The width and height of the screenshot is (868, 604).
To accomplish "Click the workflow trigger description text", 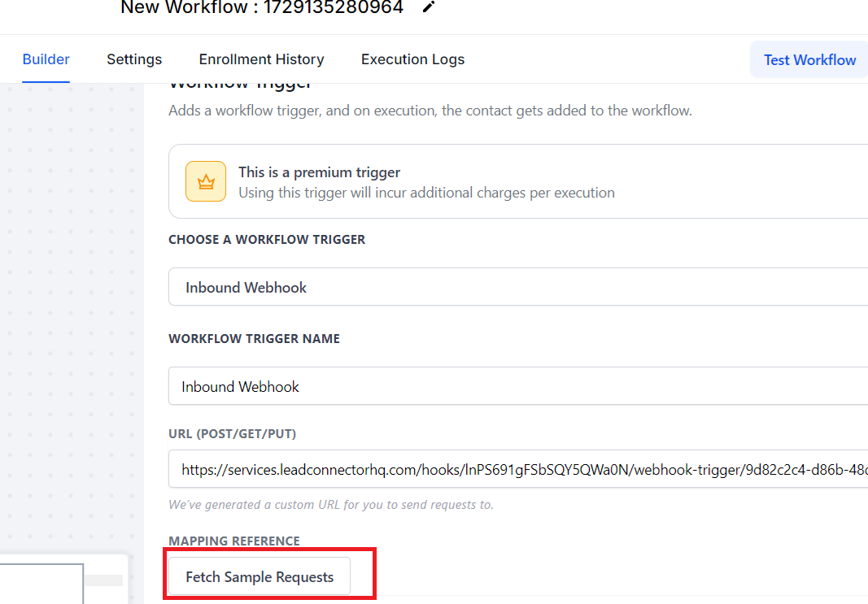I will (x=430, y=111).
